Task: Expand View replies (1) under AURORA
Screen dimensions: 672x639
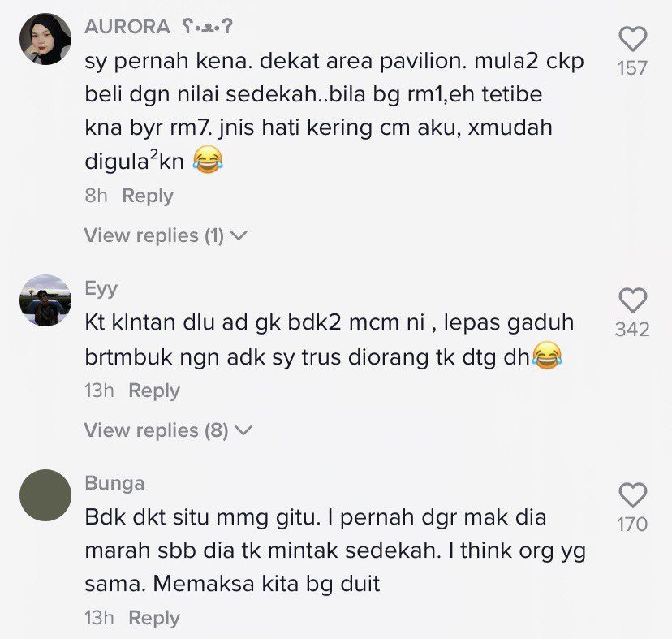Action: click(166, 235)
